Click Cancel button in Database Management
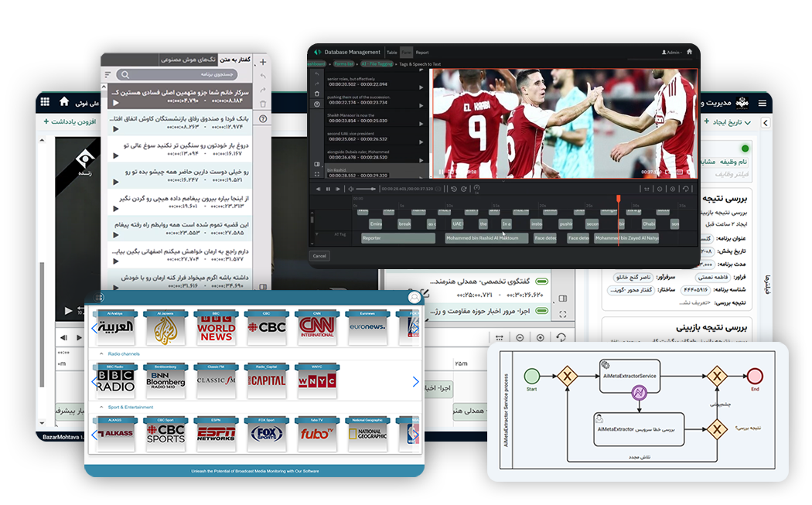Viewport: 812px width, 505px height. pos(319,256)
